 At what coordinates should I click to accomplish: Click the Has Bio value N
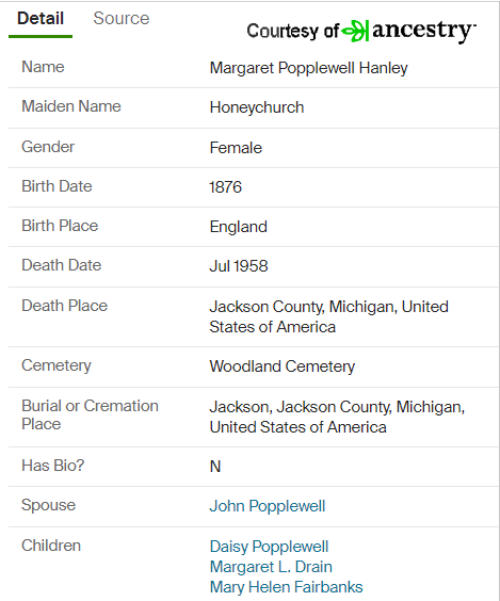(215, 466)
